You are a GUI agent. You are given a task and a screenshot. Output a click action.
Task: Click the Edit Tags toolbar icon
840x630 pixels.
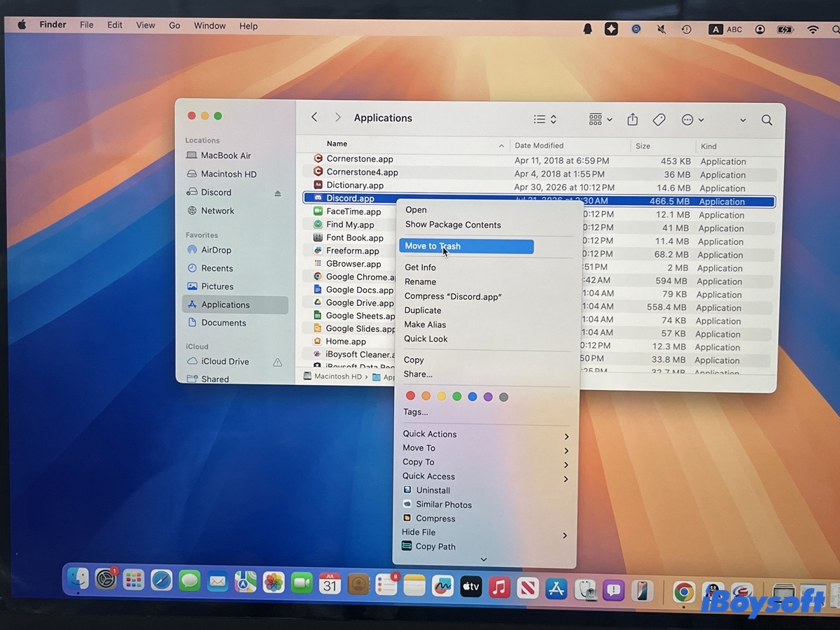click(659, 120)
